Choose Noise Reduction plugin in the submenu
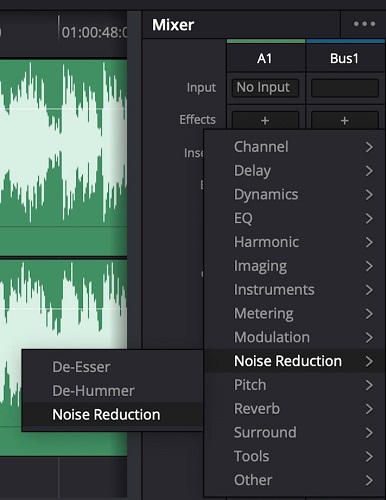 tap(113, 415)
